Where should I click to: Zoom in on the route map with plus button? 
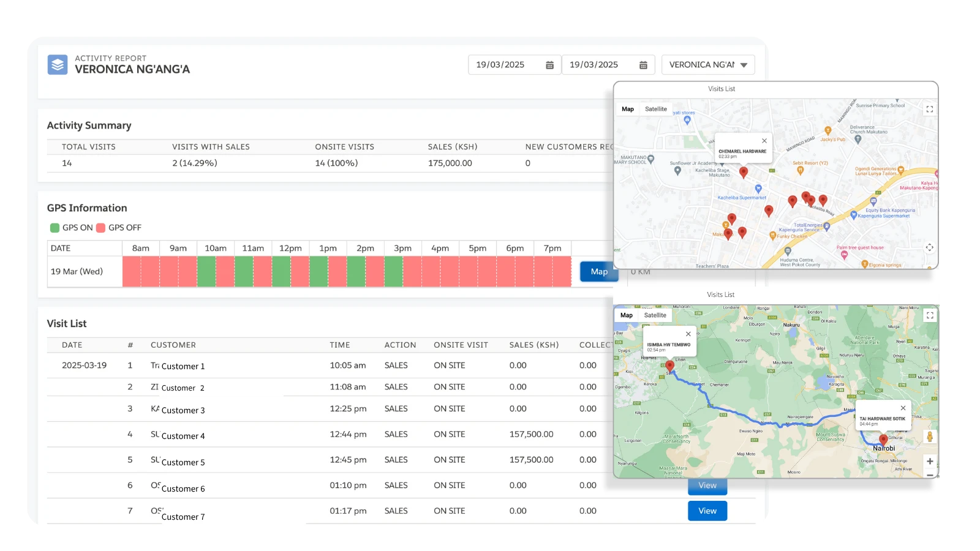tap(930, 461)
